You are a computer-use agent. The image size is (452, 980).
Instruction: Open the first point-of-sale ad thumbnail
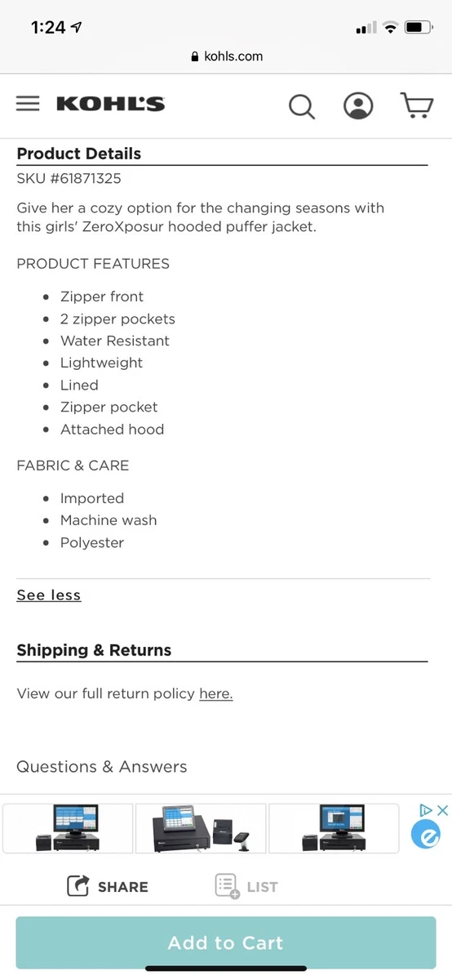(68, 828)
